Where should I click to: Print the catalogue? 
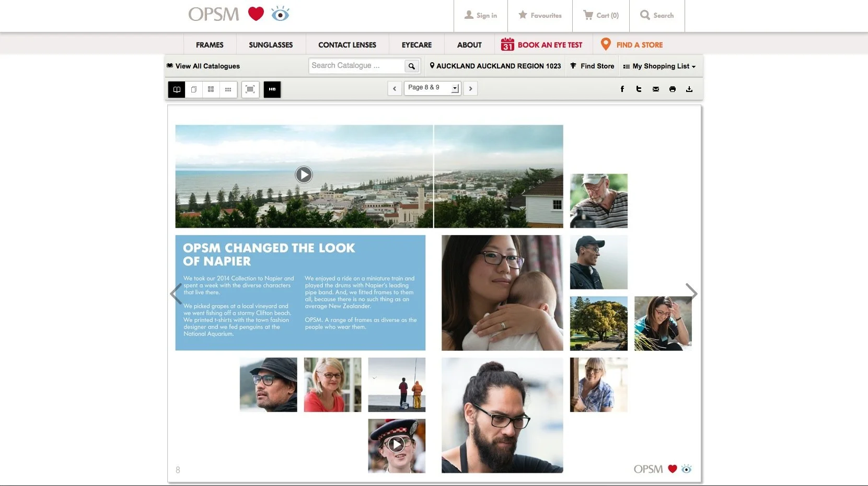pos(673,89)
